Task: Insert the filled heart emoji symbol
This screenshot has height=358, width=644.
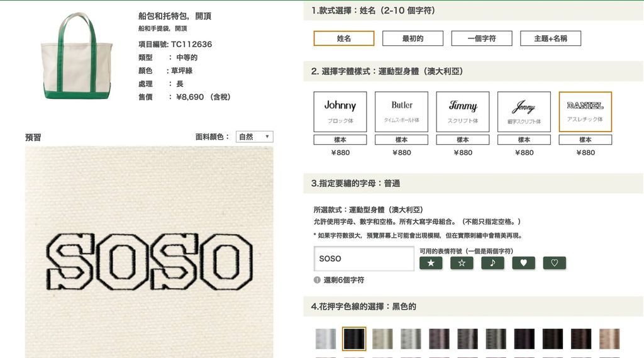Action: tap(523, 263)
